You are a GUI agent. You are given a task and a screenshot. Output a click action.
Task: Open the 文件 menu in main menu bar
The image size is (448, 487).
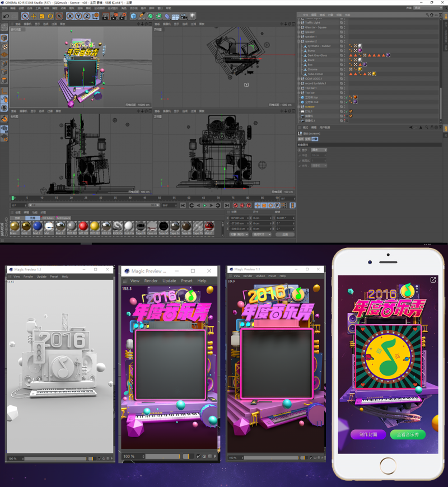pyautogui.click(x=4, y=8)
